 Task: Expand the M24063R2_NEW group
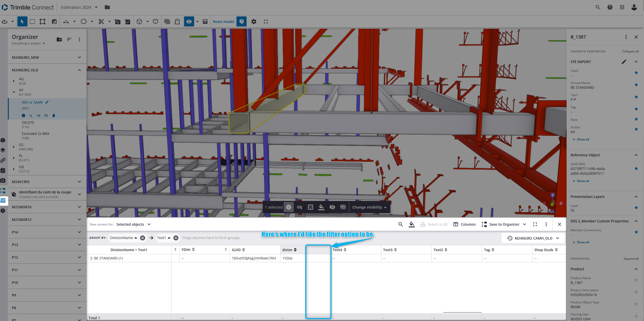(x=79, y=57)
